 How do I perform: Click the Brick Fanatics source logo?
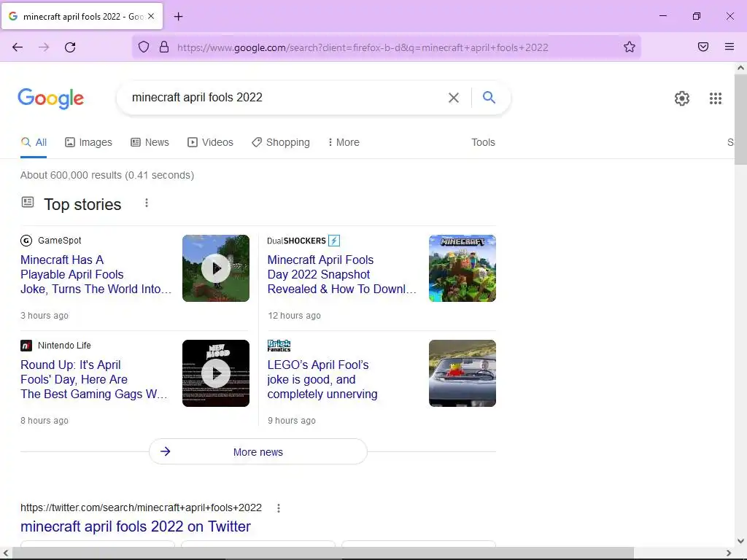279,345
